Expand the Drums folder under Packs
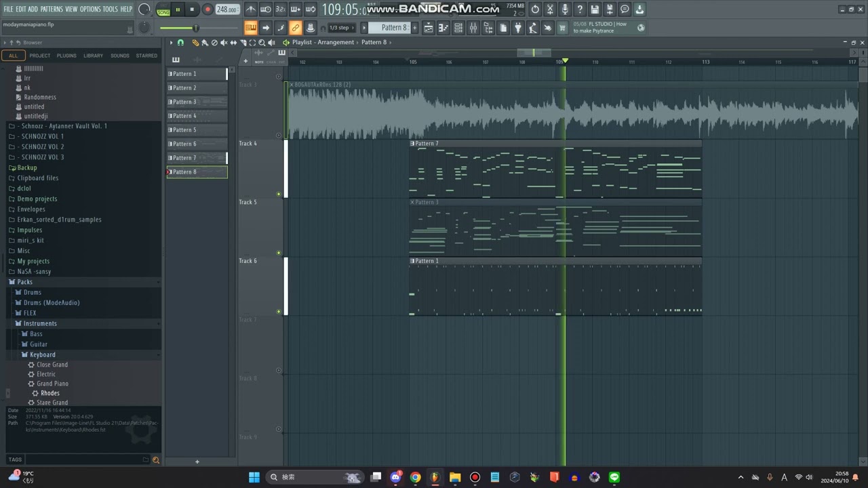868x488 pixels. click(33, 292)
